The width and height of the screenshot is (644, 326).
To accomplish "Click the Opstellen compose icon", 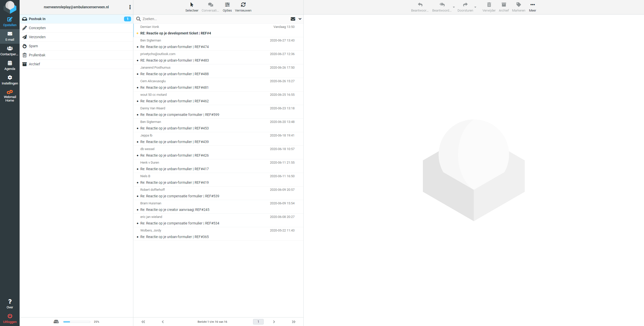I will (10, 19).
